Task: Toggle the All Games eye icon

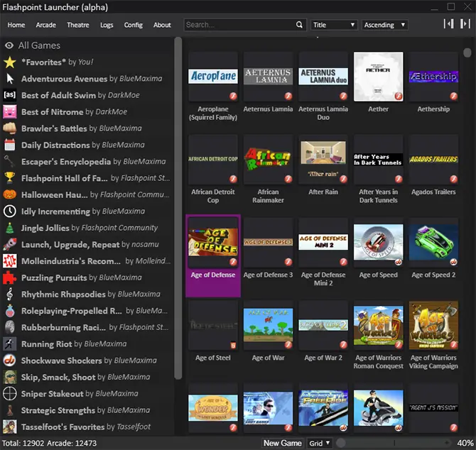Action: pos(9,45)
